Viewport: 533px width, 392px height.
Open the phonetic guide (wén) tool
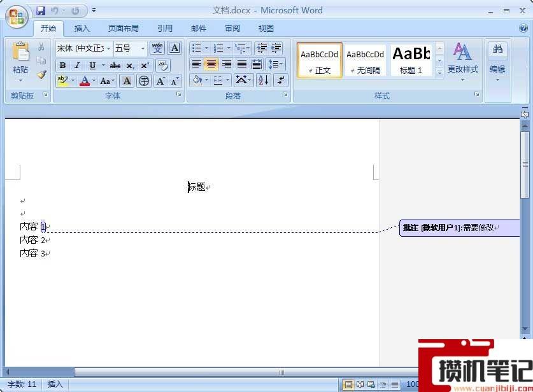pos(157,48)
